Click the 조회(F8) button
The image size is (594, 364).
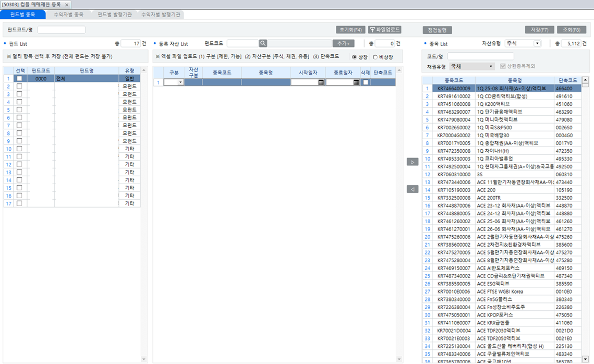(x=572, y=30)
